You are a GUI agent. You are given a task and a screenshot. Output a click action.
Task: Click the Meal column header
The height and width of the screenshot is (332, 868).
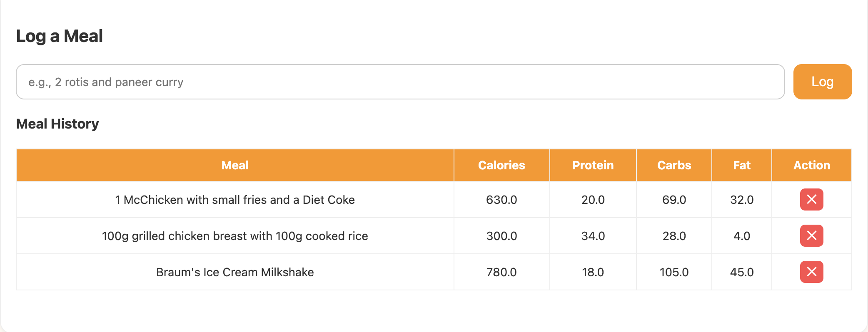235,166
